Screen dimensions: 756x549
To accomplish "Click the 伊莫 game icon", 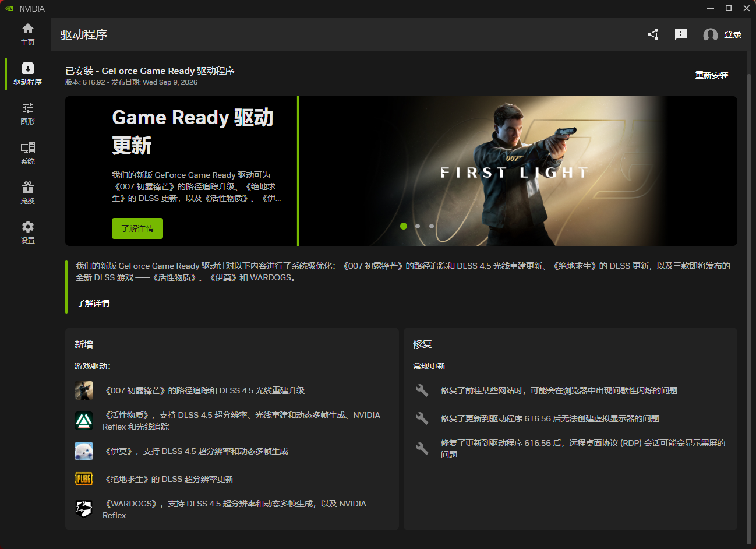I will pyautogui.click(x=84, y=451).
